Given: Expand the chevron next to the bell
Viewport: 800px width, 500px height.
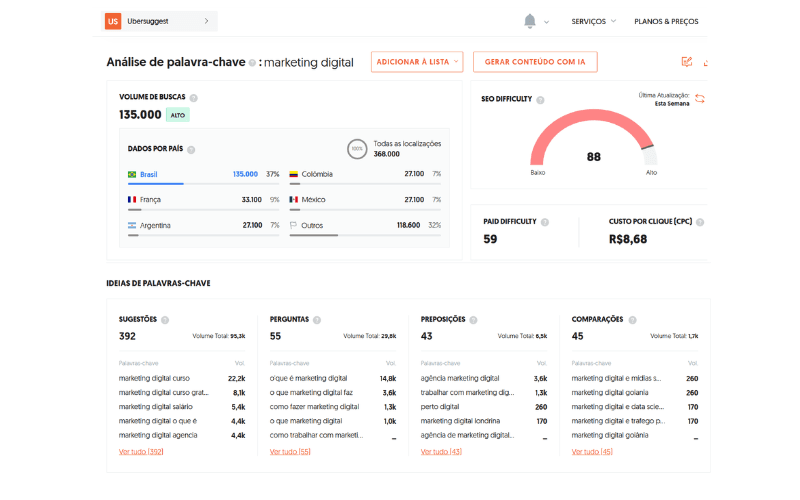Looking at the screenshot, I should click(546, 22).
